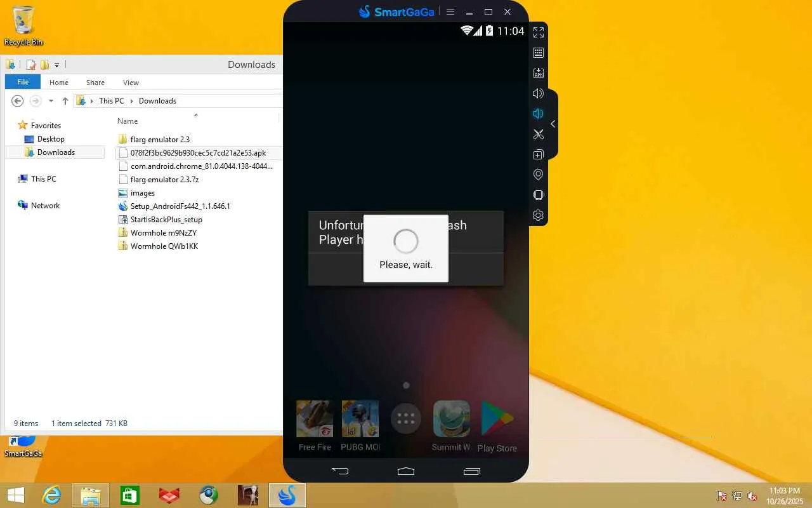Select the 078f2f3bc9629b930cec5c7cd21a2e53.apk file
The height and width of the screenshot is (508, 812).
(x=198, y=153)
